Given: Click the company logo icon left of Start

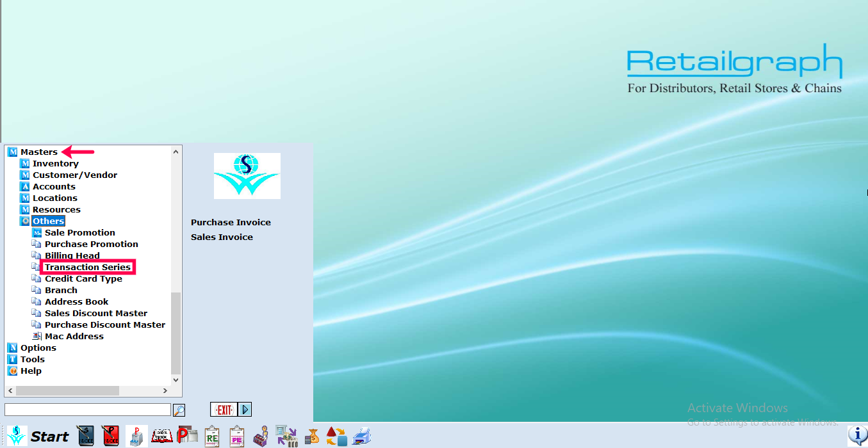Looking at the screenshot, I should [17, 436].
